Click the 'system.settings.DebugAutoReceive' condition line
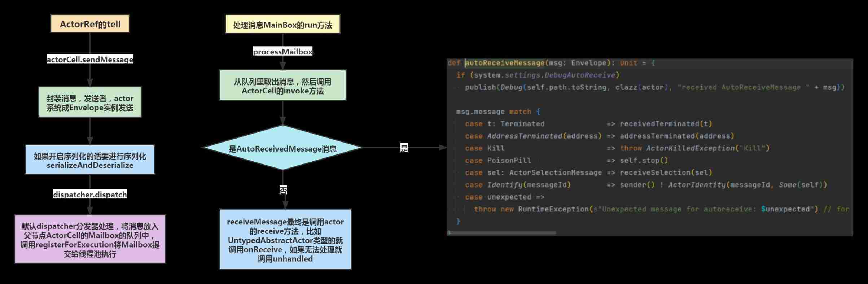 pyautogui.click(x=538, y=75)
